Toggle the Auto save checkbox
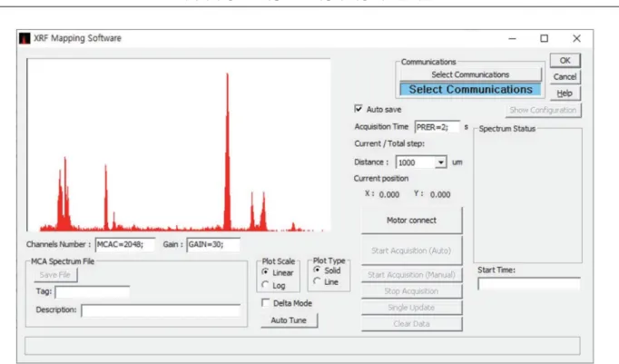619x364 pixels. tap(359, 109)
